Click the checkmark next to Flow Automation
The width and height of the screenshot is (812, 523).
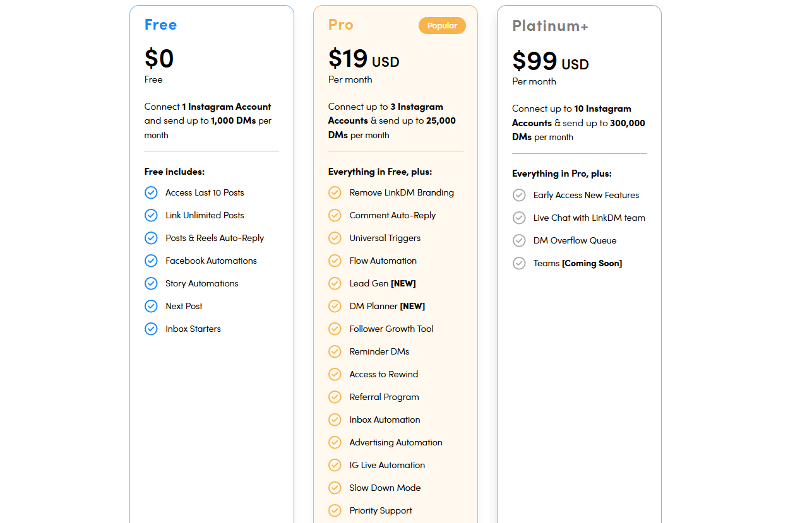pyautogui.click(x=335, y=261)
